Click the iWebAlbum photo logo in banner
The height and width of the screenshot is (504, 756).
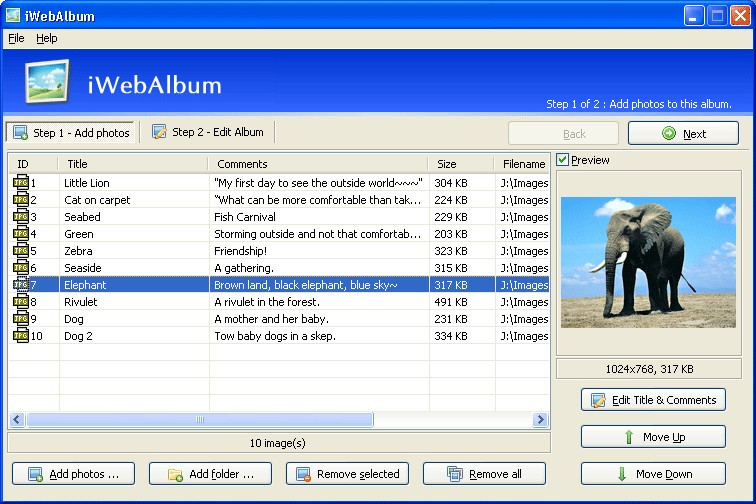(x=47, y=82)
